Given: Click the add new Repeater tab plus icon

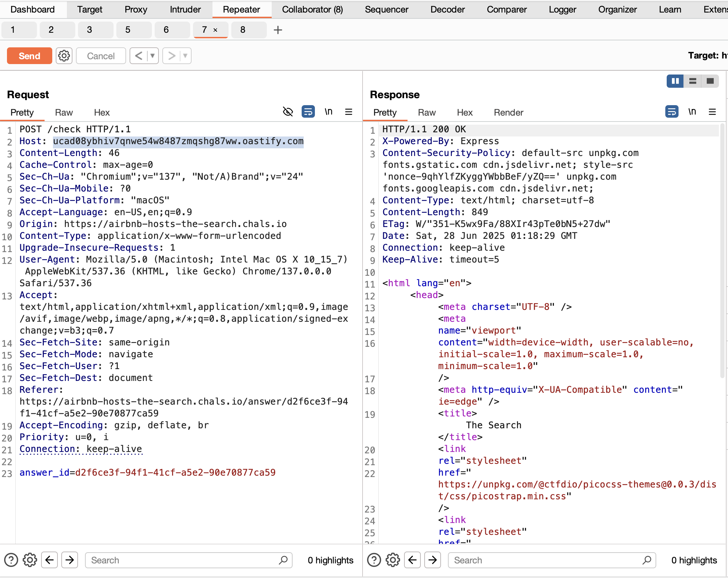Looking at the screenshot, I should (278, 30).
